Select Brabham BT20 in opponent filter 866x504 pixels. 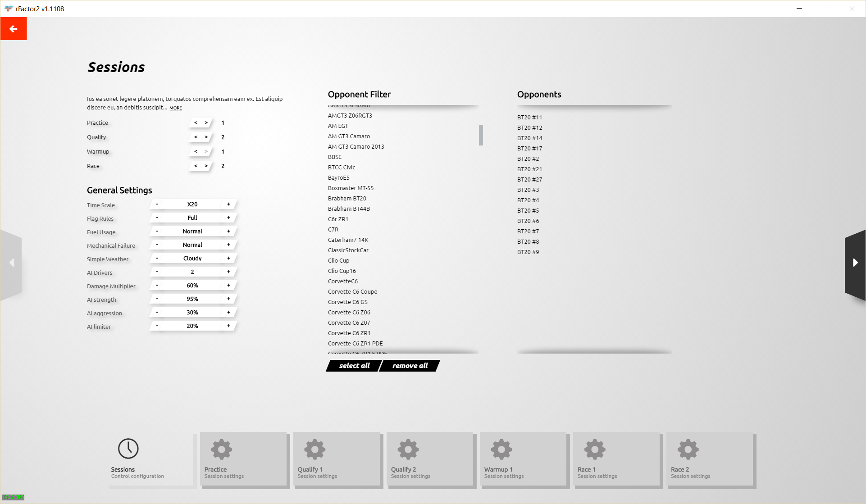coord(348,198)
